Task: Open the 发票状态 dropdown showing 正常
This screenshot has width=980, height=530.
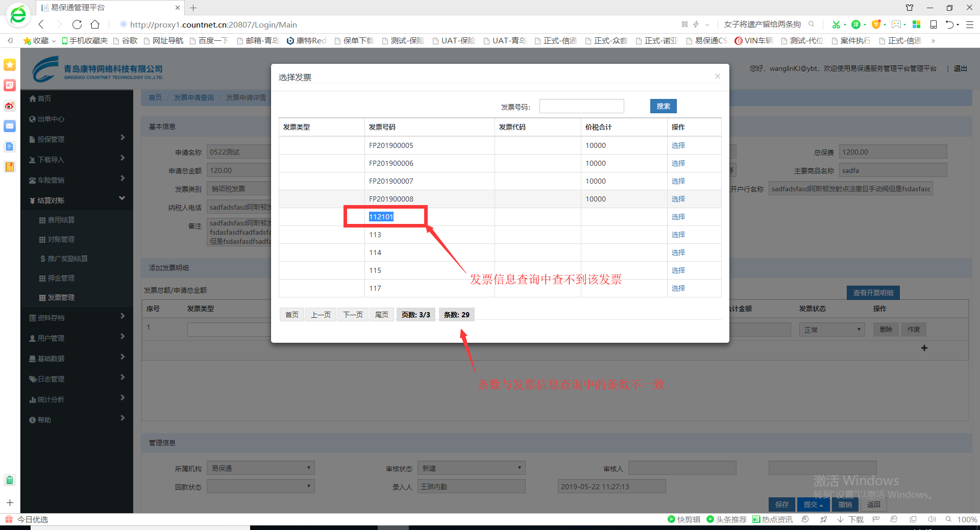Action: pyautogui.click(x=832, y=330)
